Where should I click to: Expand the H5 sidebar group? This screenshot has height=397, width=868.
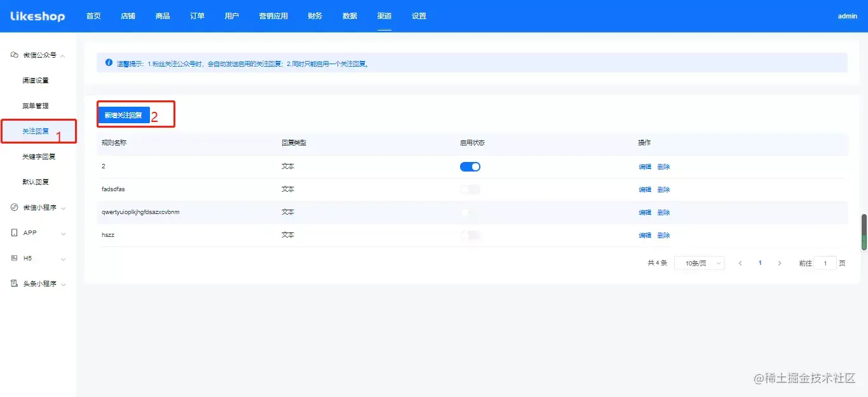pyautogui.click(x=63, y=259)
